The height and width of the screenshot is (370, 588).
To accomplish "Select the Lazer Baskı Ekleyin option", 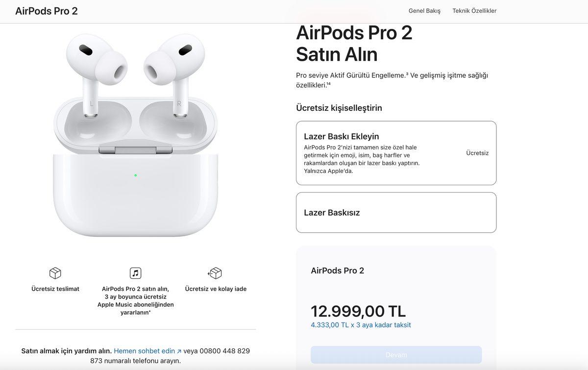I will (395, 153).
